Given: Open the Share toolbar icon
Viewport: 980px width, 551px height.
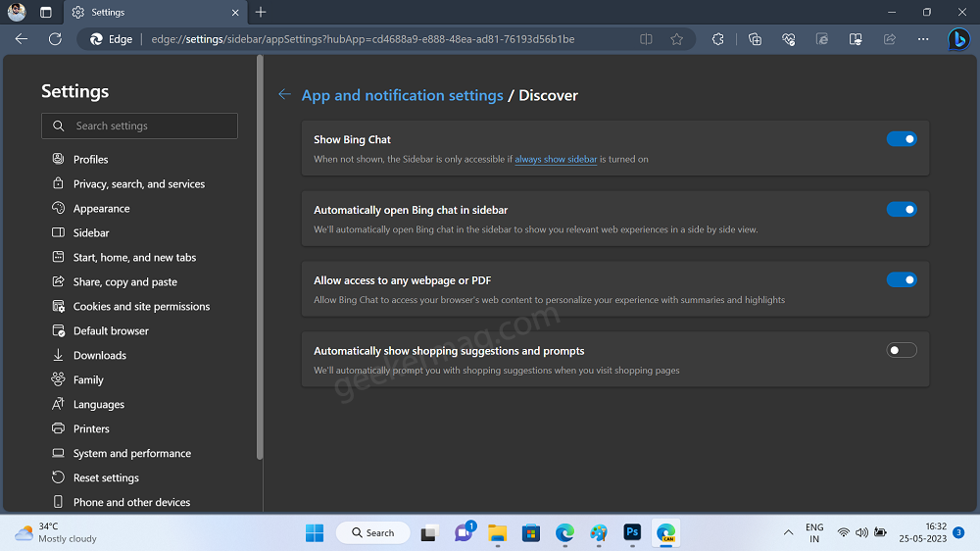Looking at the screenshot, I should [890, 39].
